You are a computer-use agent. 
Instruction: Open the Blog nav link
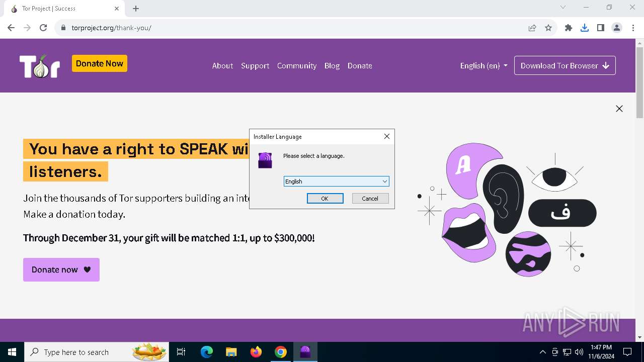coord(332,66)
